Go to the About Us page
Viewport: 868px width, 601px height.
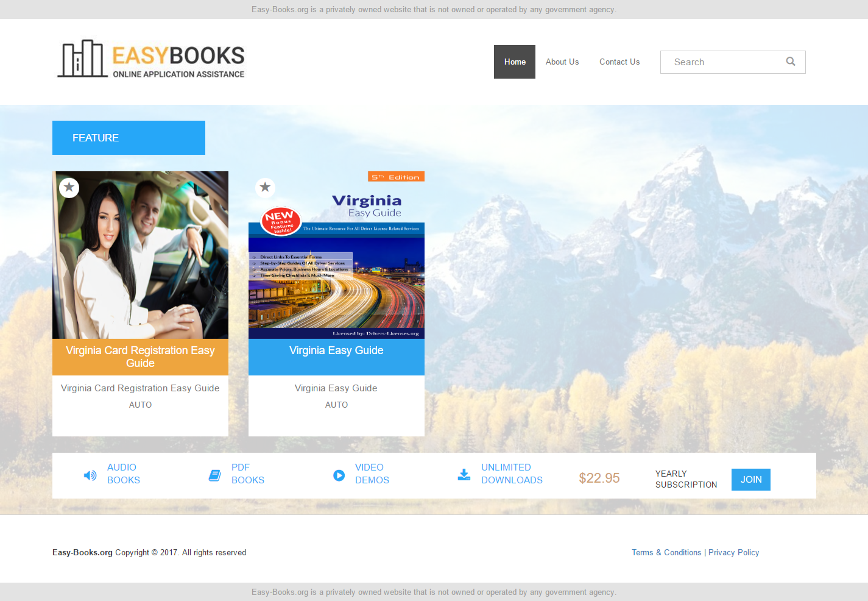pyautogui.click(x=562, y=62)
